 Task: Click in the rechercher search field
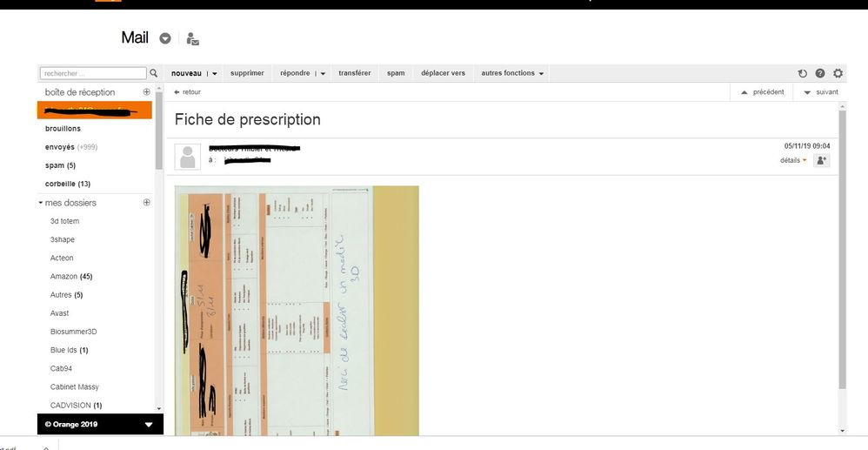click(93, 74)
